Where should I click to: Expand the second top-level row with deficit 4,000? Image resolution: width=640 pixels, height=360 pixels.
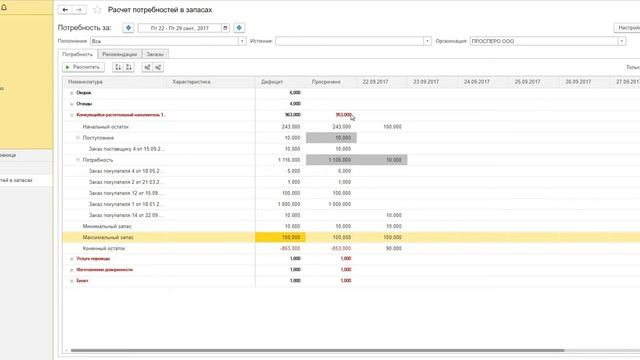[71, 104]
